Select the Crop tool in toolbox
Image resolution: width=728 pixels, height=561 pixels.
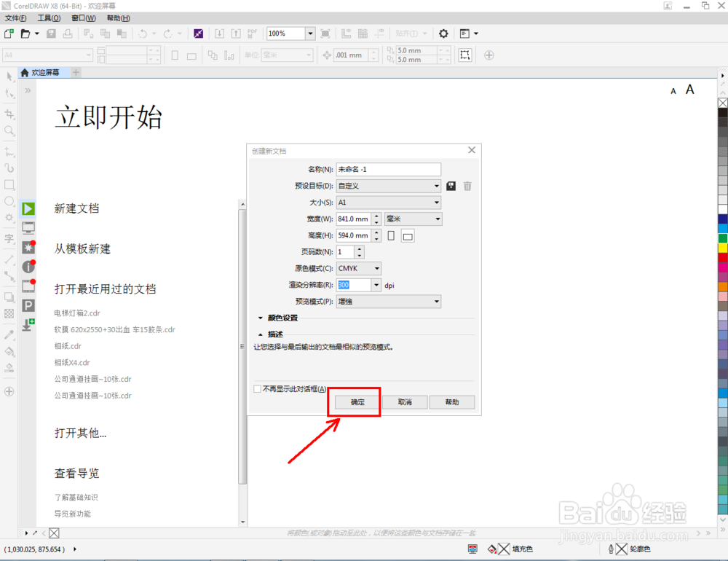[9, 114]
